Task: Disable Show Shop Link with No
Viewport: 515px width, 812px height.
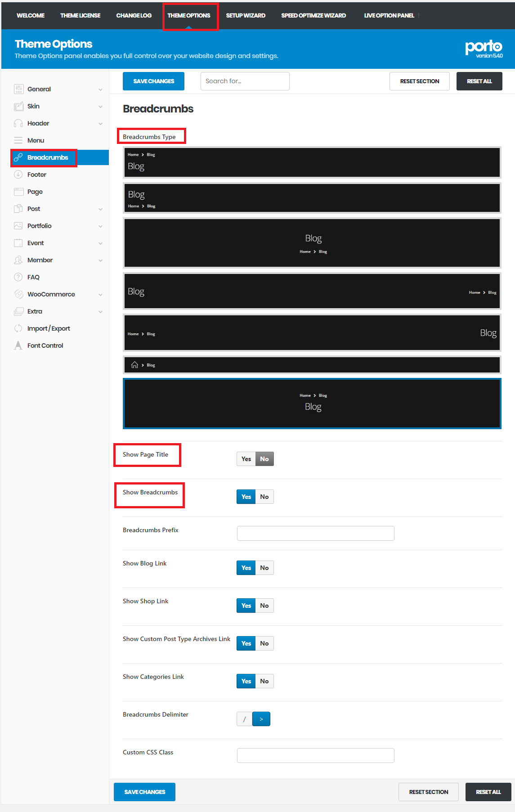Action: 264,606
